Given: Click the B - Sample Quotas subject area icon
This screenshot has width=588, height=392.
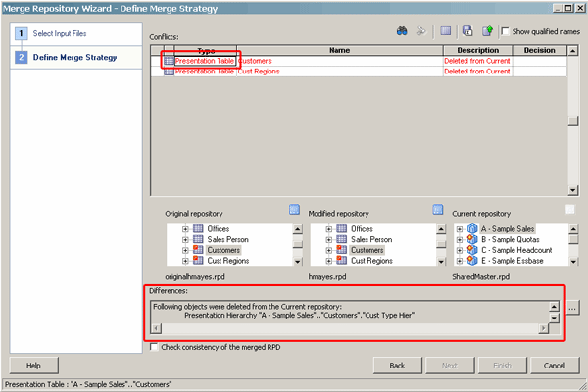Looking at the screenshot, I should pos(472,239).
